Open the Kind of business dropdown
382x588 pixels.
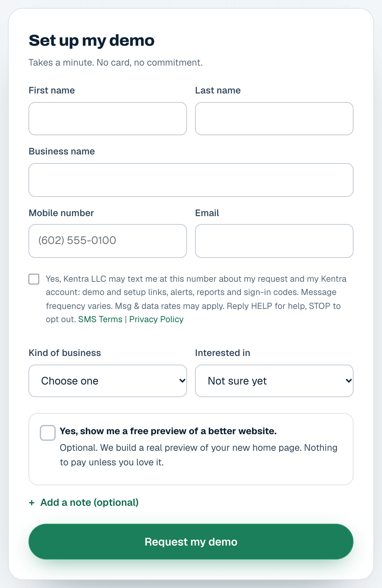[108, 381]
